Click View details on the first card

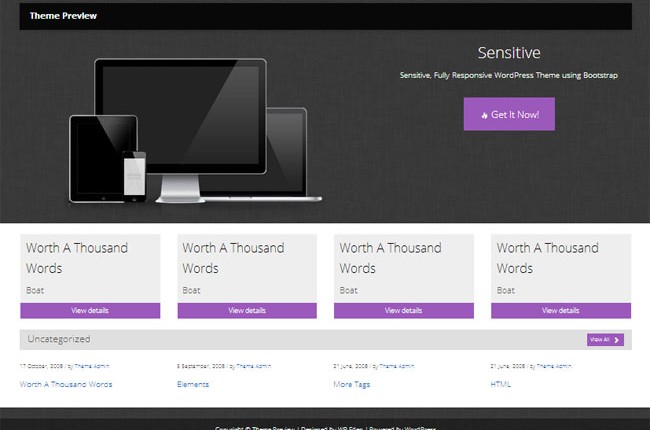coord(90,311)
